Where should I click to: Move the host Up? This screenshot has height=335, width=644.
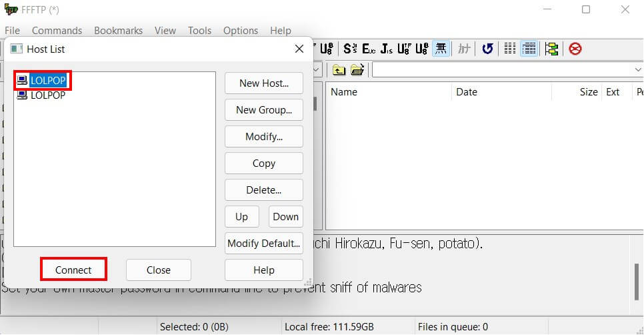click(242, 217)
